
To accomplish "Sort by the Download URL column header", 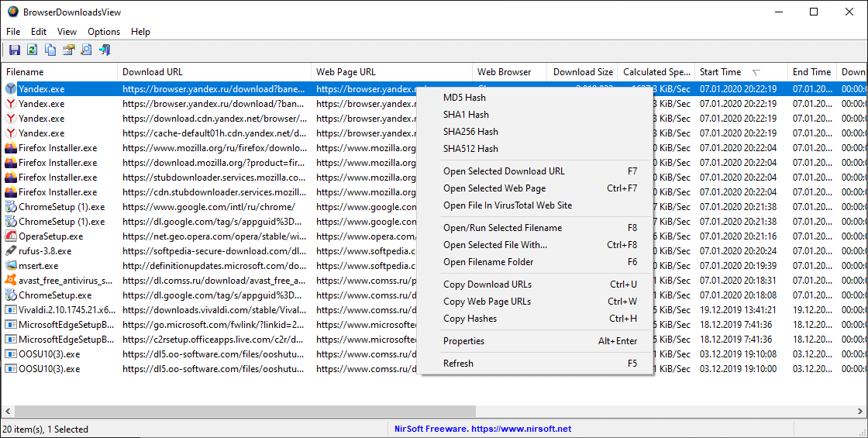I will [x=214, y=72].
